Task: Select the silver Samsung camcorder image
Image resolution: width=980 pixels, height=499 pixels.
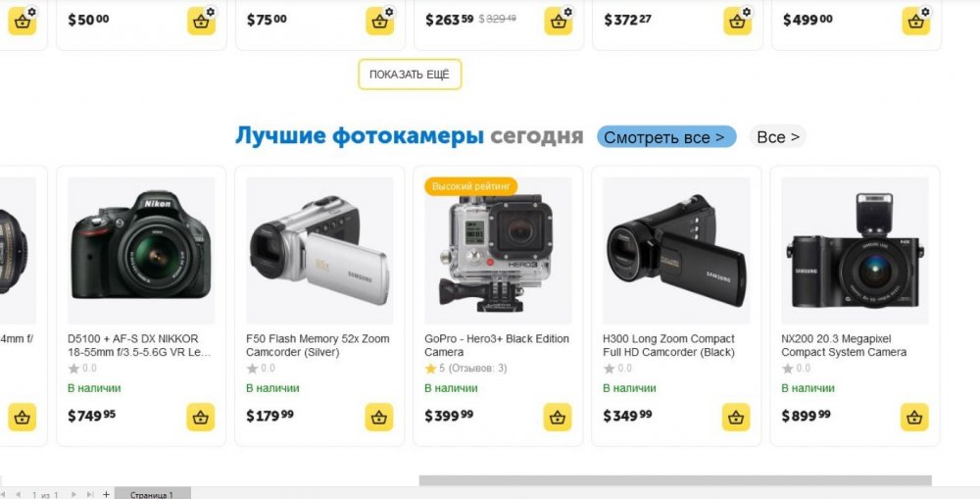Action: 319,250
